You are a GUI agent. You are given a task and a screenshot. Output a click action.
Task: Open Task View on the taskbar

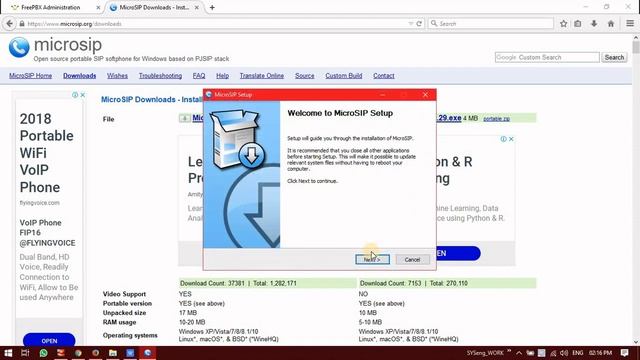coord(25,353)
